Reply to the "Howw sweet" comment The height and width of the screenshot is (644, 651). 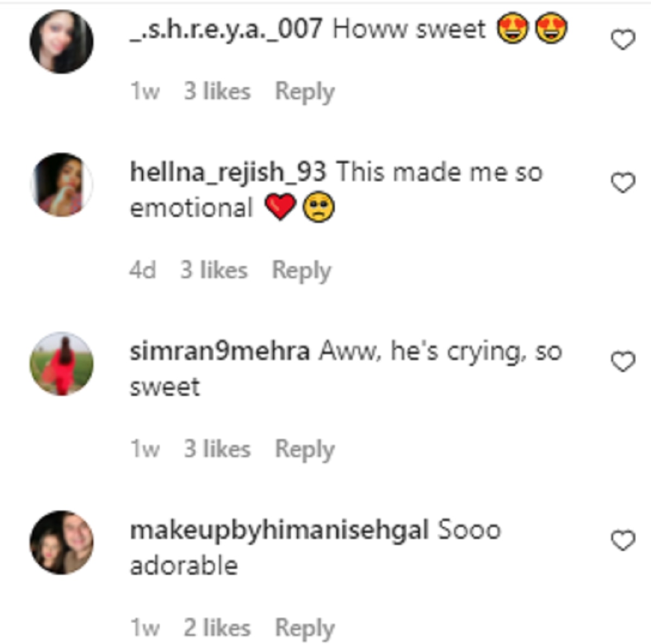point(304,92)
